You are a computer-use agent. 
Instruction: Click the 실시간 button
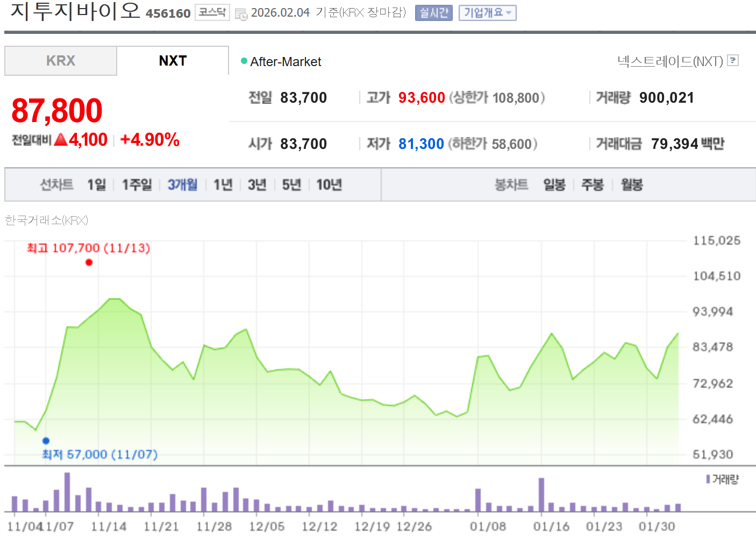433,13
